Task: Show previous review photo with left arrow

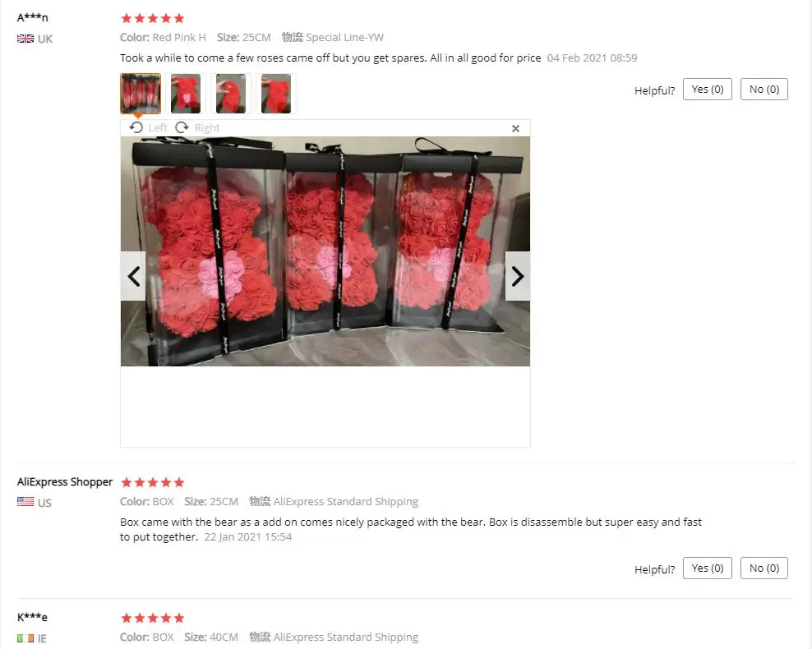Action: [x=133, y=276]
